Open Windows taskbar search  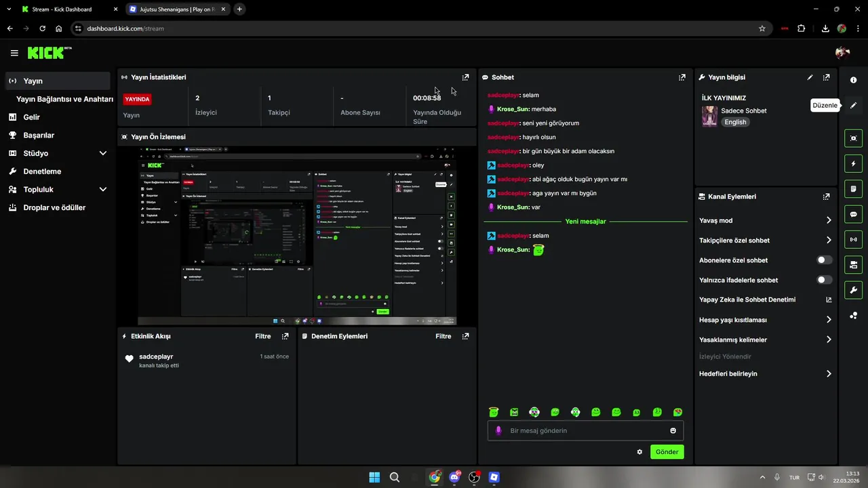[394, 477]
